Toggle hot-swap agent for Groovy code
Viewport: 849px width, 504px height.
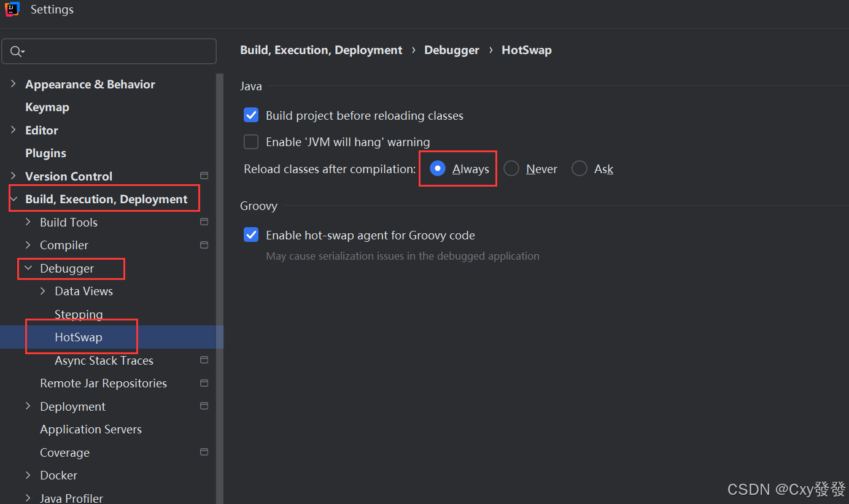pos(251,235)
